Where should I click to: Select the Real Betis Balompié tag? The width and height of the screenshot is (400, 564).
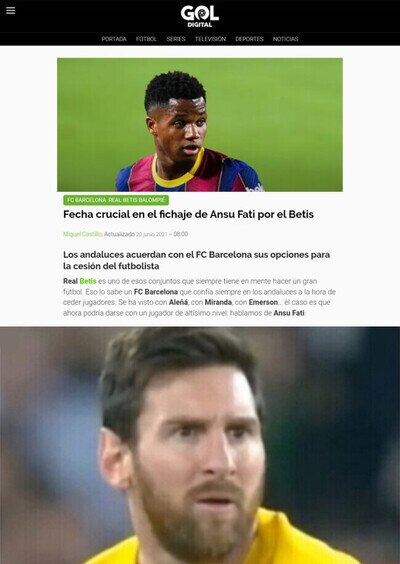coord(137,200)
